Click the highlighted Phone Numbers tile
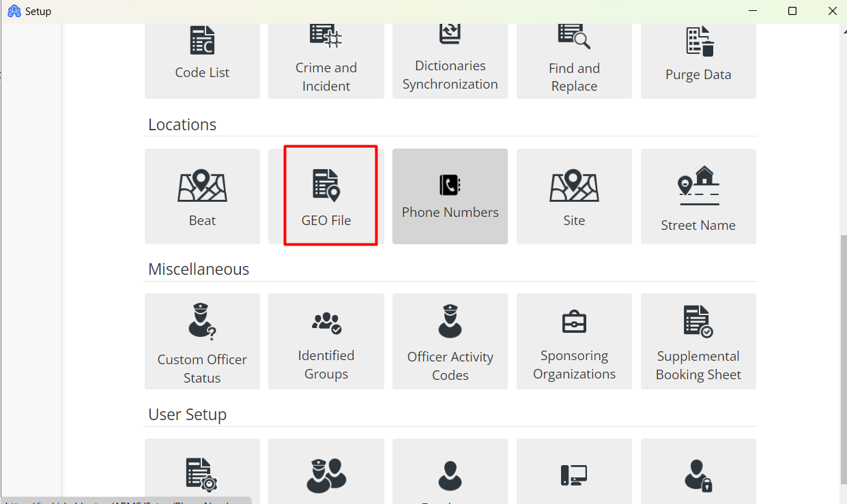The height and width of the screenshot is (504, 847). (450, 196)
